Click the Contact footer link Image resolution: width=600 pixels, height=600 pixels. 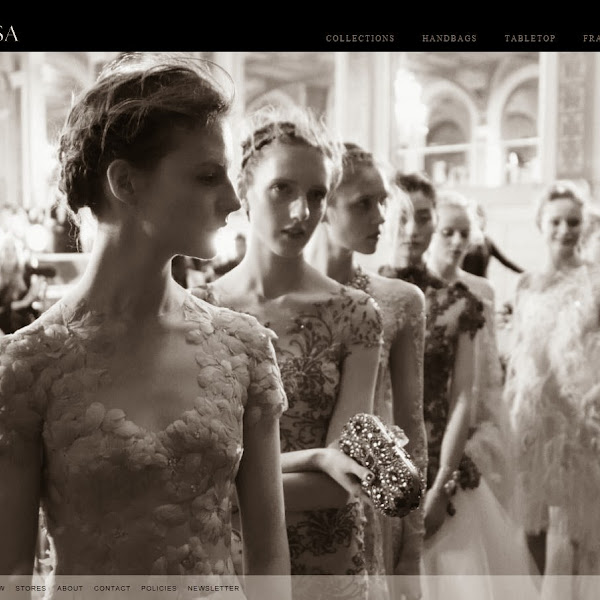tap(112, 588)
